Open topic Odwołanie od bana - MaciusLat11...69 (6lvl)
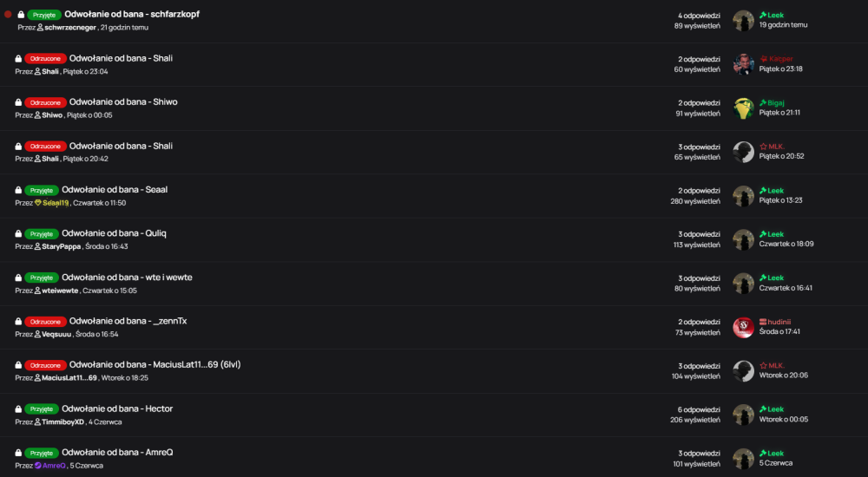Screen dimensions: 868x477 [155, 364]
